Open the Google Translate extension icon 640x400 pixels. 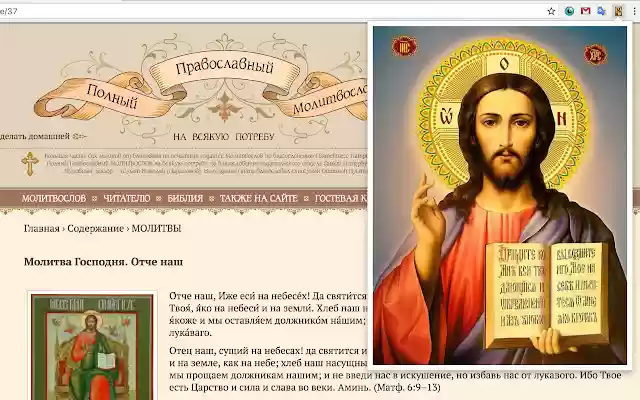click(602, 11)
